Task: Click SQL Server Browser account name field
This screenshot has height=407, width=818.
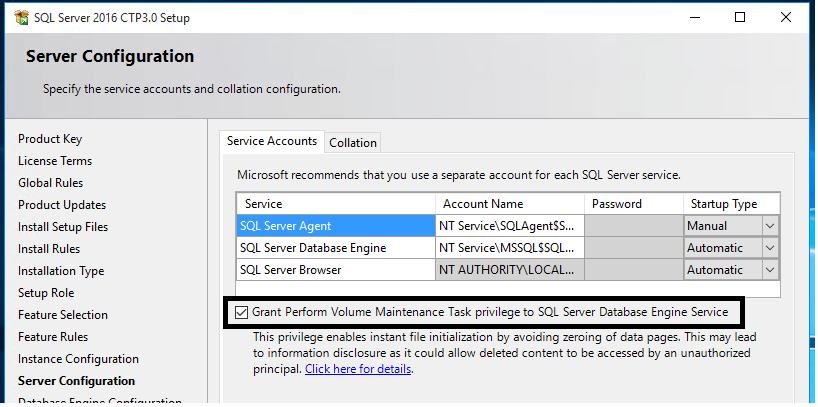Action: click(508, 270)
